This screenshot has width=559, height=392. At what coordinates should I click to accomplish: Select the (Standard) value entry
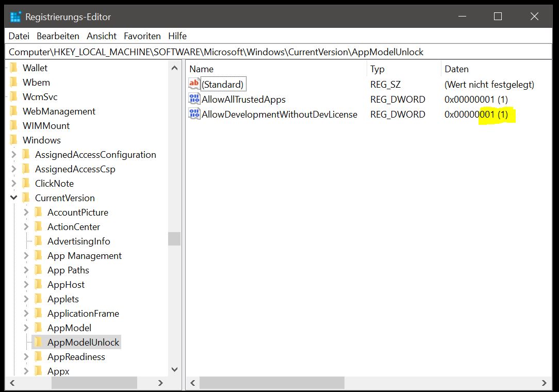pyautogui.click(x=223, y=84)
